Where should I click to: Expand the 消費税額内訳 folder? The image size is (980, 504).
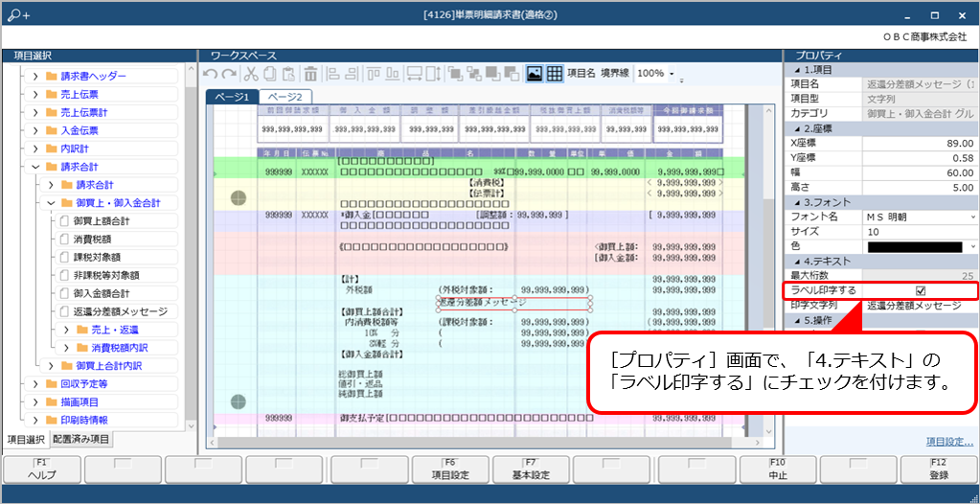tap(66, 347)
